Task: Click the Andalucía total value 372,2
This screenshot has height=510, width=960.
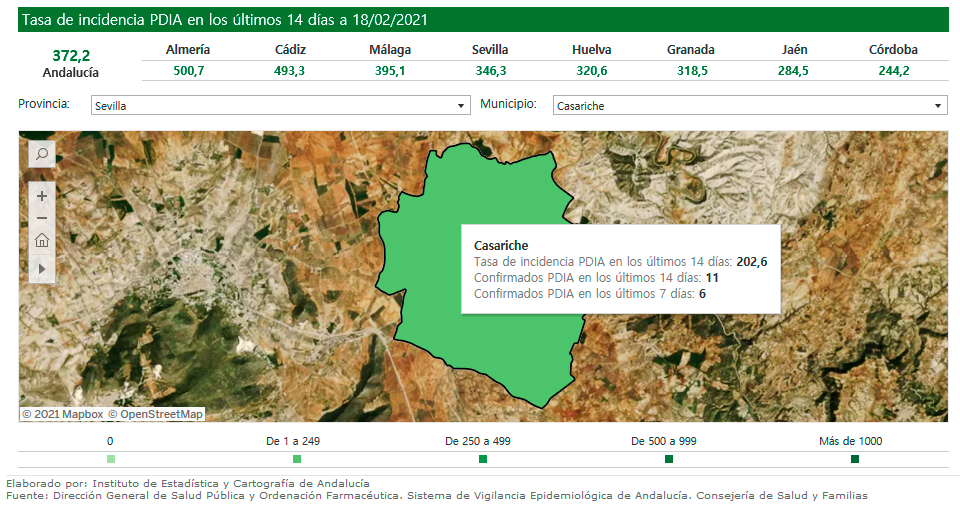Action: point(71,55)
